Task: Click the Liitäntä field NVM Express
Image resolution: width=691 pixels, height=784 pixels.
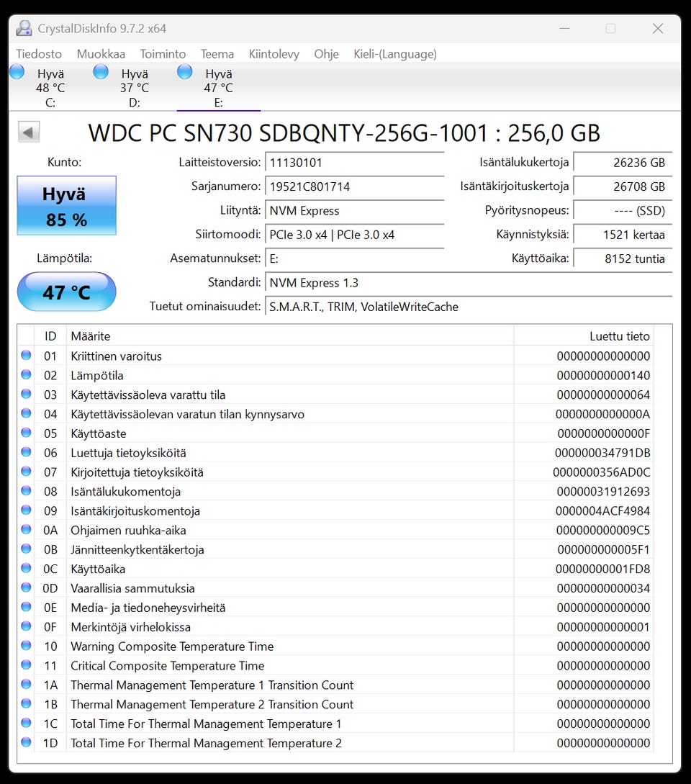Action: click(355, 210)
